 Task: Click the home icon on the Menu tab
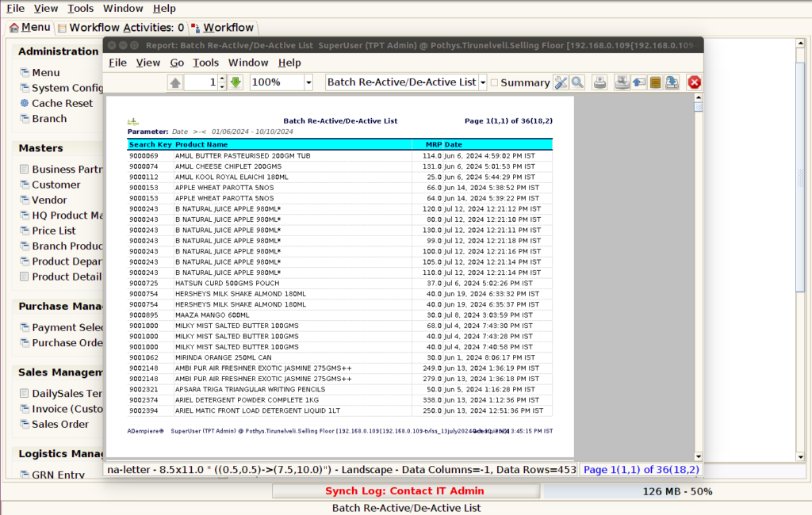pyautogui.click(x=14, y=28)
